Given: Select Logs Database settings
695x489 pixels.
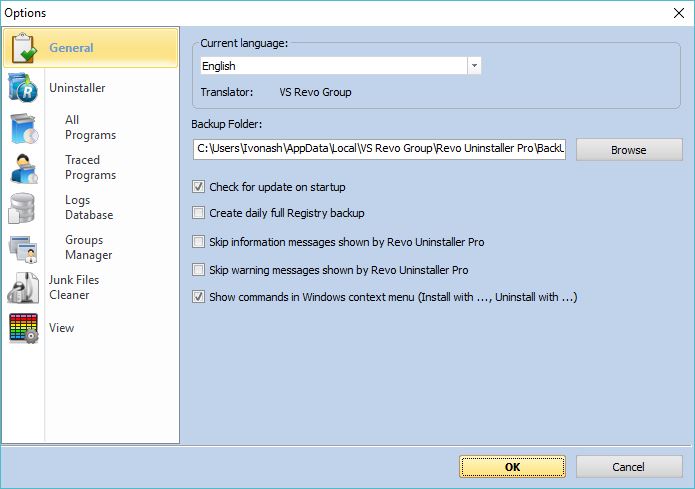Looking at the screenshot, I should tap(89, 207).
